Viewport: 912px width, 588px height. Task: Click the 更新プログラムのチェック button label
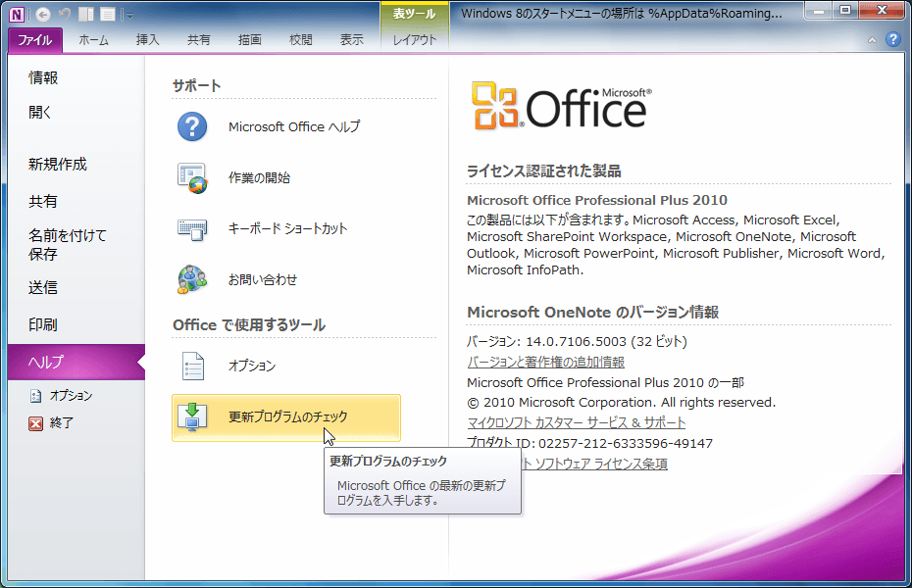288,416
